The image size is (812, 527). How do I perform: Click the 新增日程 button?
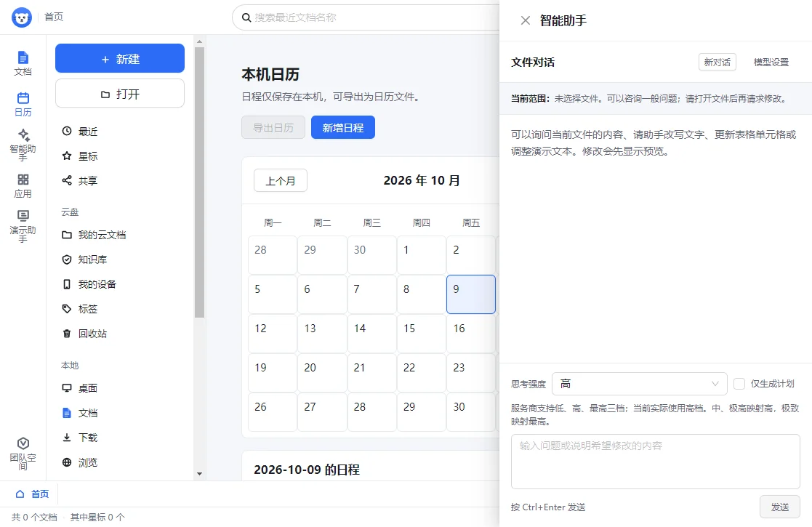[x=343, y=127]
